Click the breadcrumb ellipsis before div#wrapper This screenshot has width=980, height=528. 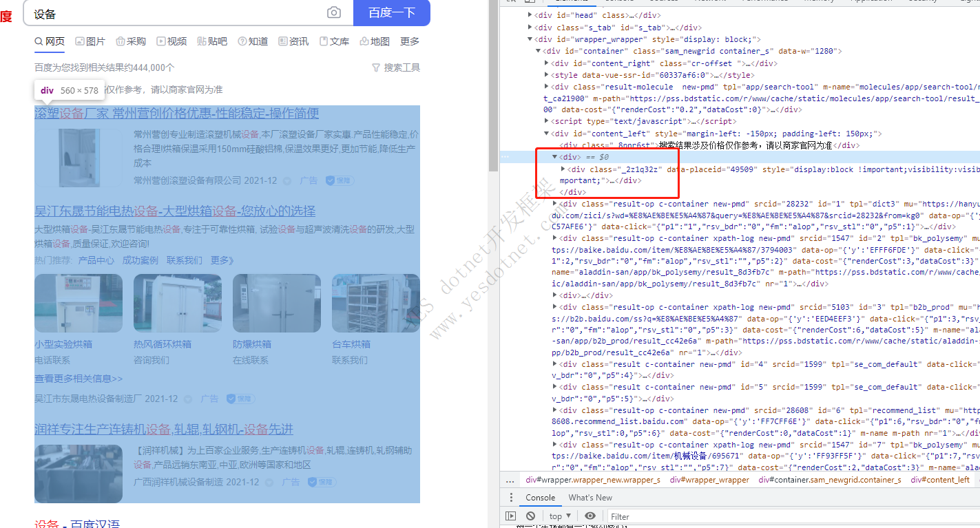click(510, 480)
